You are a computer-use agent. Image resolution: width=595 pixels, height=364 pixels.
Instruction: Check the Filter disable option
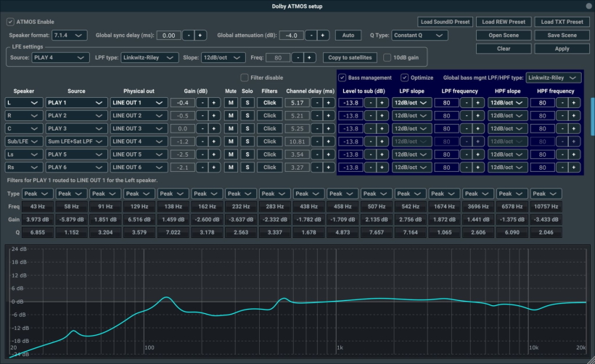[245, 78]
